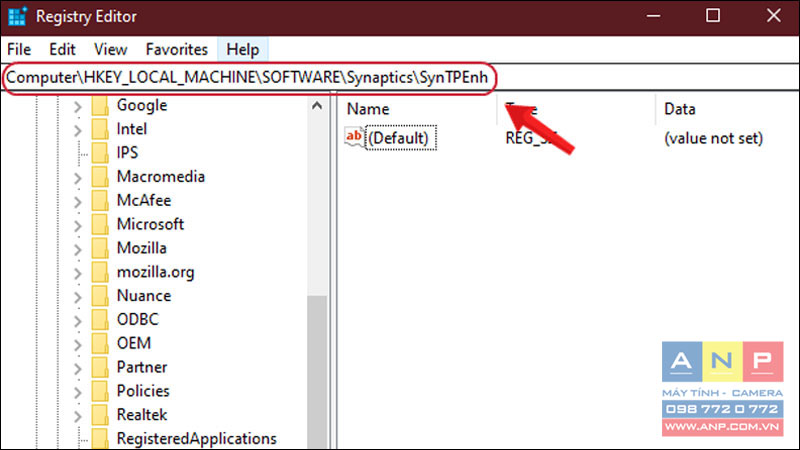Screen dimensions: 800x450
Task: Expand the Intel registry key
Action: coord(78,131)
